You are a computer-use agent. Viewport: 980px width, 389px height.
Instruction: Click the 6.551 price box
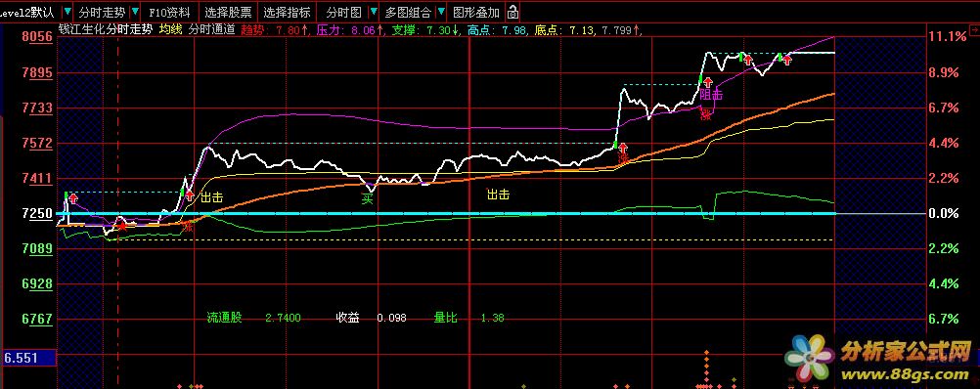point(28,359)
